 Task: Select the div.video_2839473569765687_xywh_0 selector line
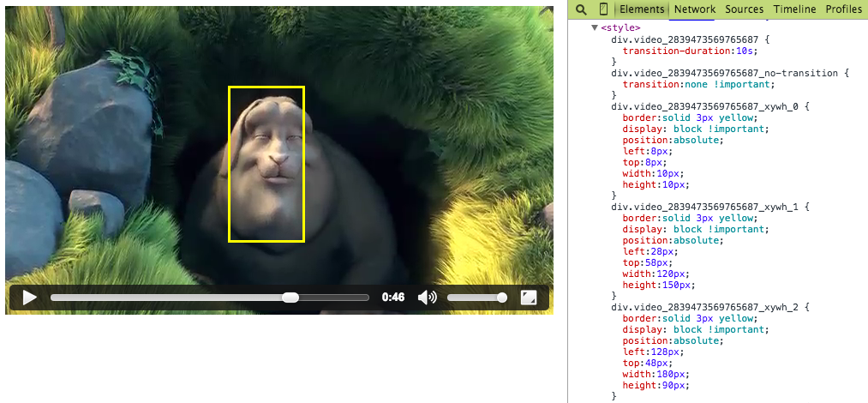coord(710,106)
